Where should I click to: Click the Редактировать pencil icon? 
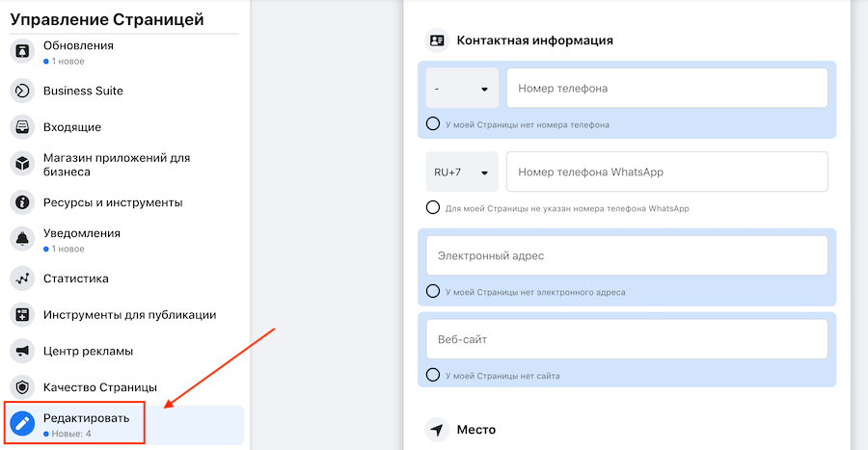pyautogui.click(x=22, y=423)
